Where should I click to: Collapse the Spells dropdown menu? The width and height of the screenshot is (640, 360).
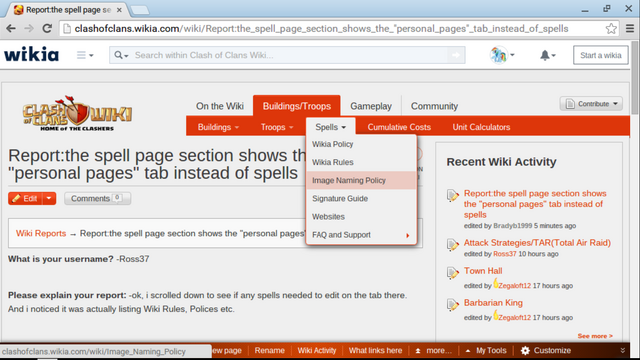tap(330, 127)
